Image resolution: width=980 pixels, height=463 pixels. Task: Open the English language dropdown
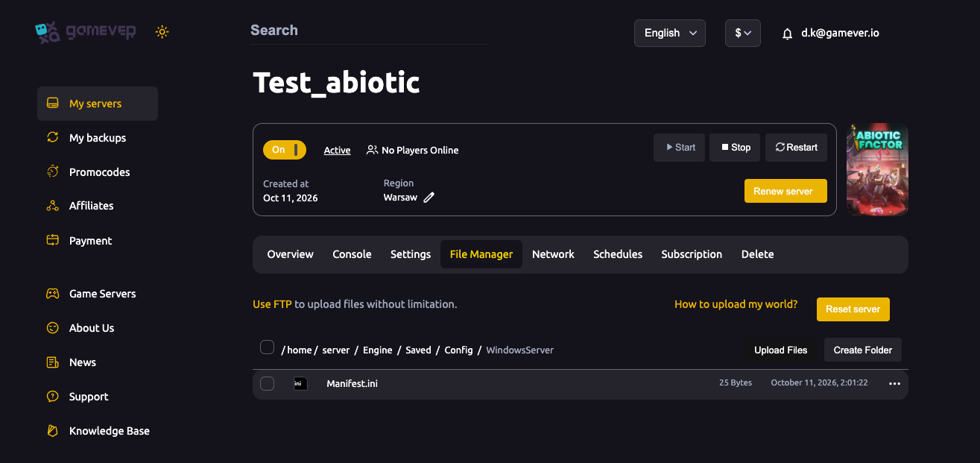pyautogui.click(x=670, y=33)
